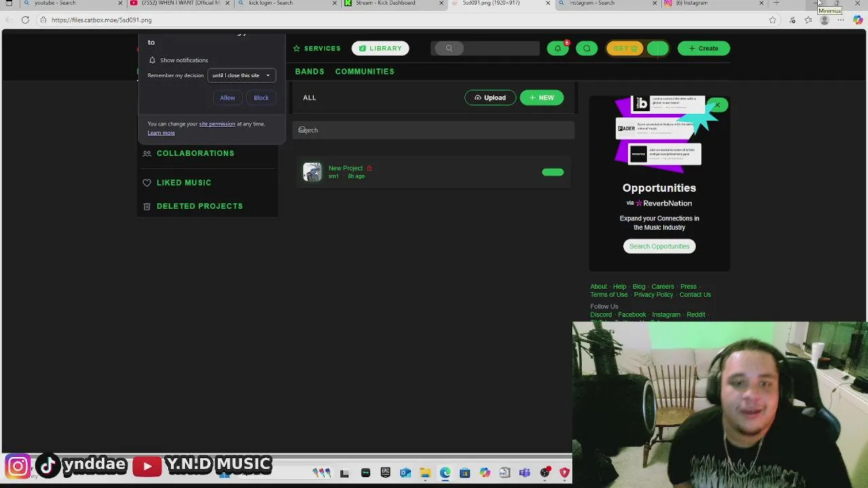868x488 pixels.
Task: Open the Careers footer link
Action: coord(663,287)
